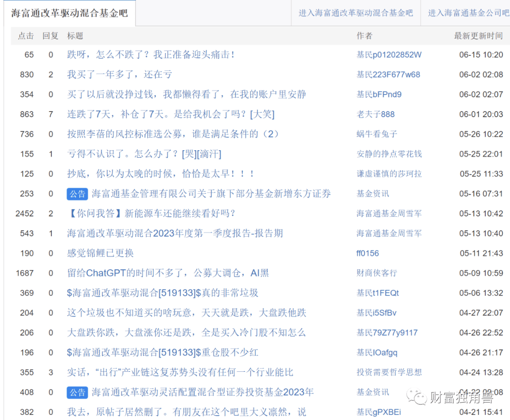Open the [519133] post ending 真的非常垃圾
This screenshot has height=420, width=510.
point(162,293)
